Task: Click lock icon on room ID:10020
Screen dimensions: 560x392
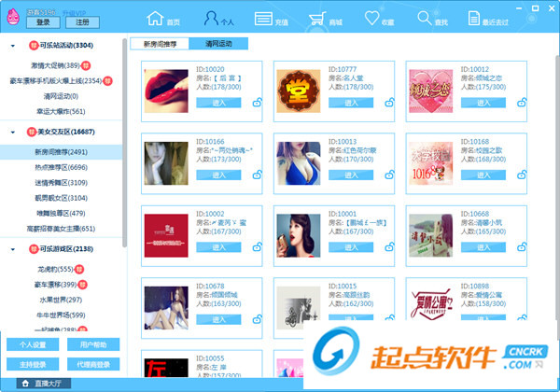Action: [258, 103]
